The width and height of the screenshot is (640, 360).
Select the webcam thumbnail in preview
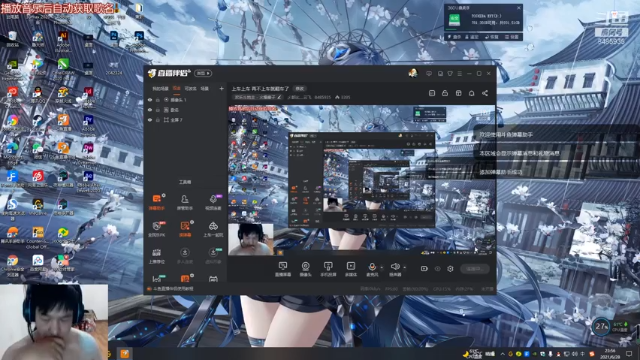pyautogui.click(x=250, y=240)
